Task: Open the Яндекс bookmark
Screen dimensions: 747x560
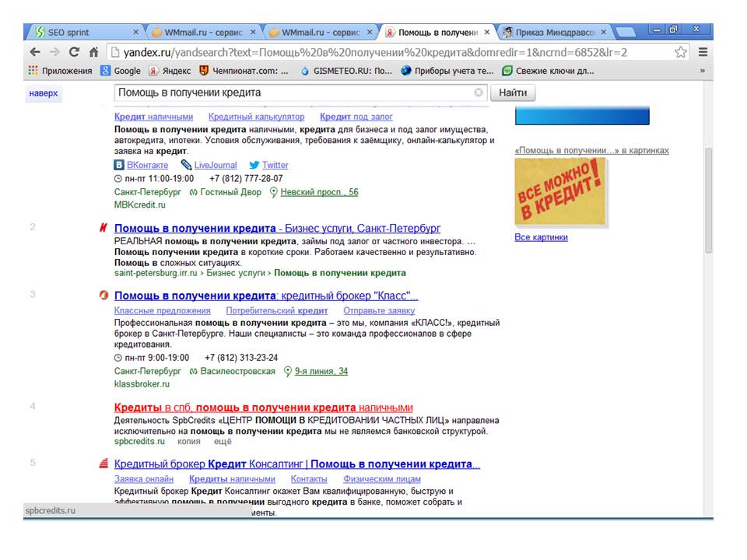Action: (170, 71)
